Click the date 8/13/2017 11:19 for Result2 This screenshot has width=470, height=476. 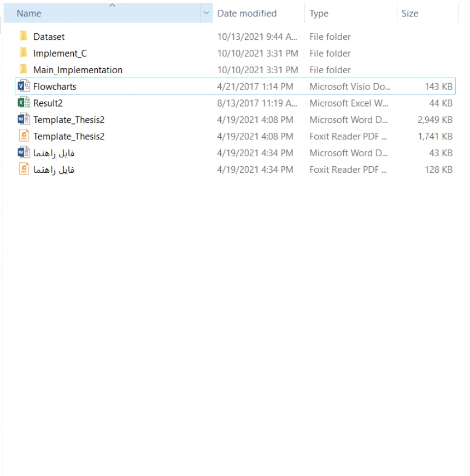coord(257,103)
